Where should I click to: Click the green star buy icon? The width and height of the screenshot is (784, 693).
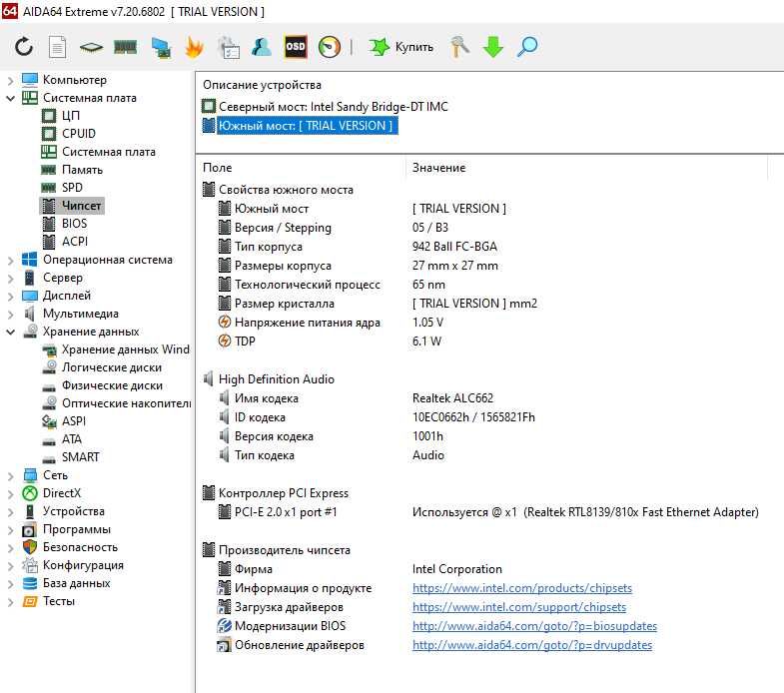(x=379, y=47)
